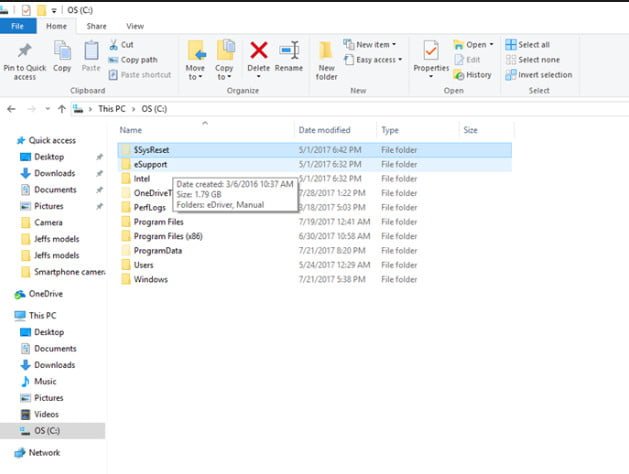Go back with the back arrow
The height and width of the screenshot is (474, 629).
tap(11, 109)
